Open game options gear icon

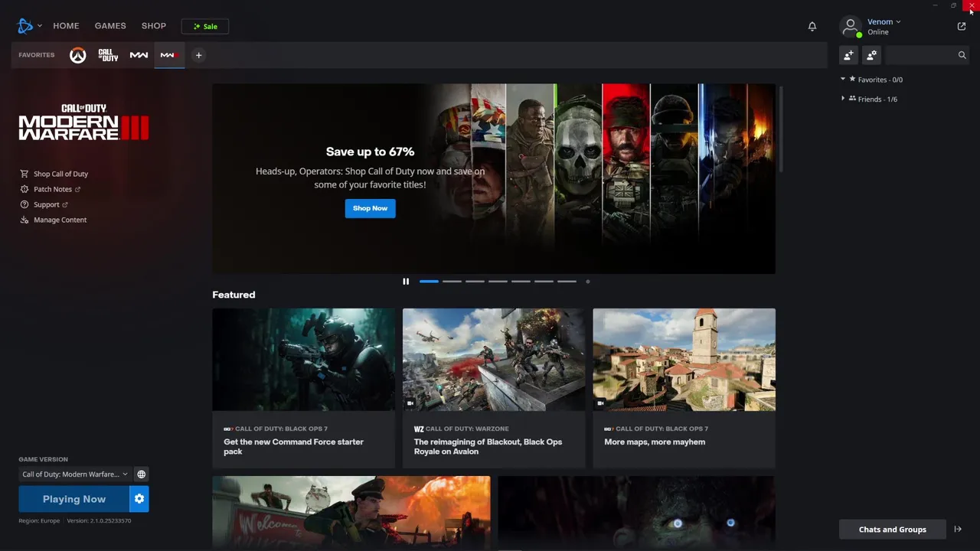coord(139,499)
